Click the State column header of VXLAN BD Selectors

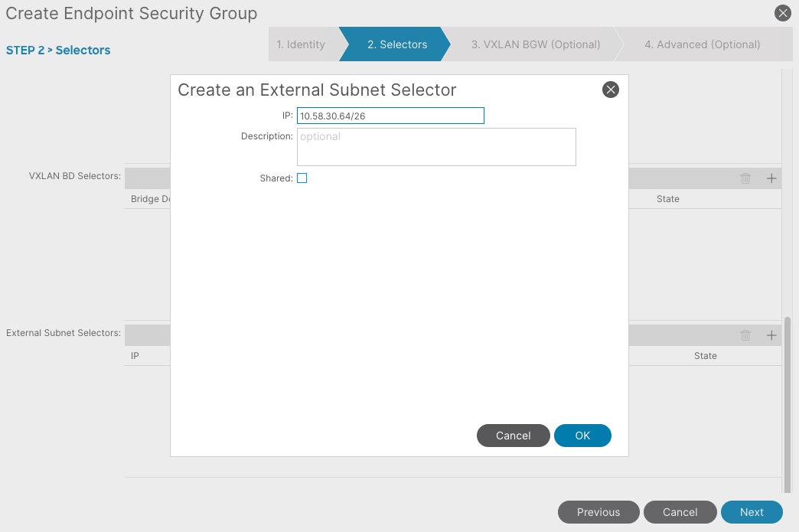667,199
